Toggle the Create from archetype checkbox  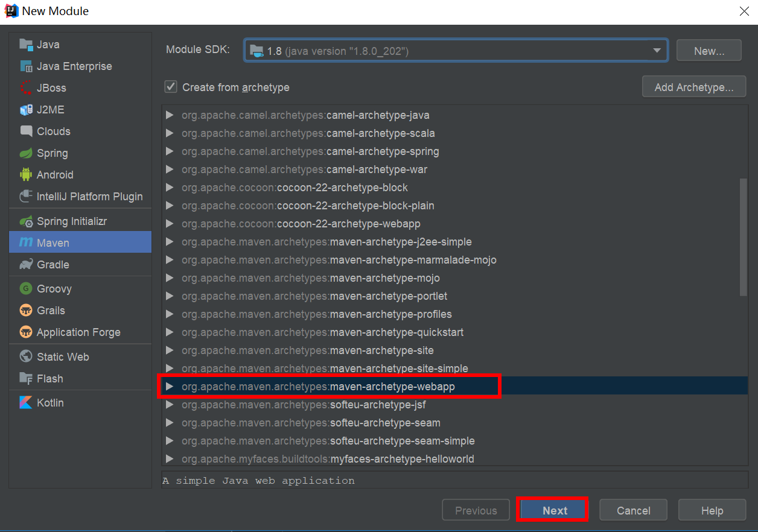tap(171, 87)
